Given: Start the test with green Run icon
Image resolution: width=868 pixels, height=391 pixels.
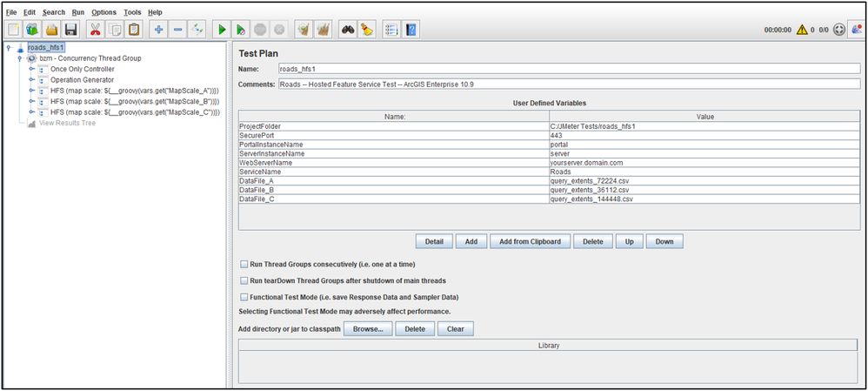Looking at the screenshot, I should [x=222, y=30].
